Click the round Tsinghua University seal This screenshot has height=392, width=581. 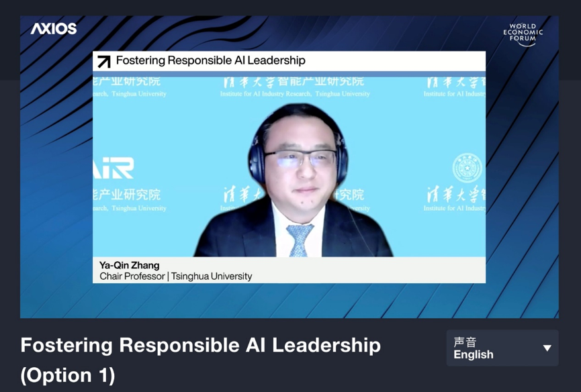[467, 168]
